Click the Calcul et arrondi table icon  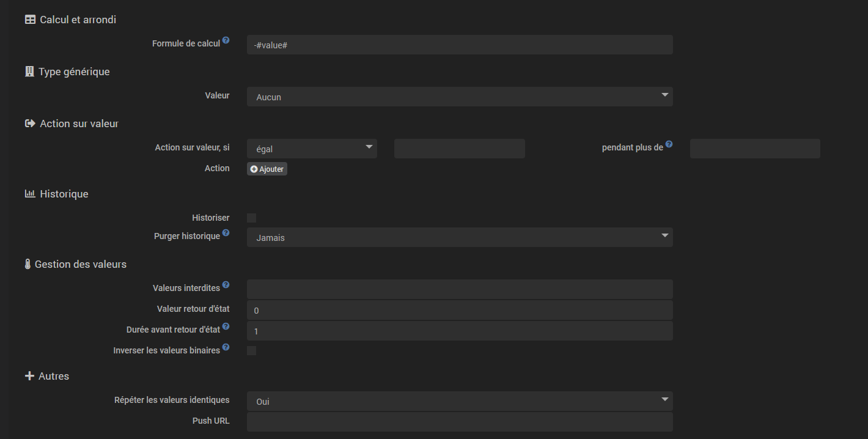click(30, 20)
